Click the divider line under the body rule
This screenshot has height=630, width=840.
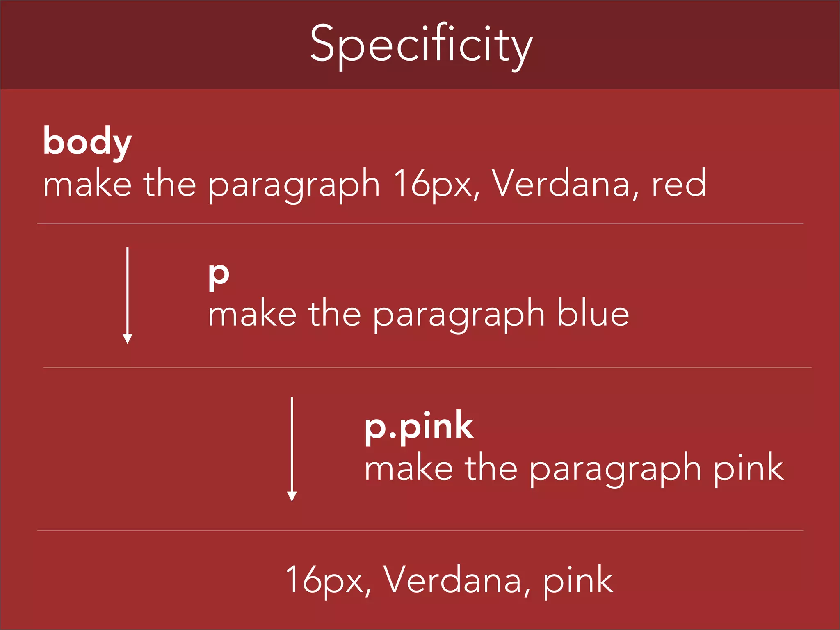[x=420, y=224]
